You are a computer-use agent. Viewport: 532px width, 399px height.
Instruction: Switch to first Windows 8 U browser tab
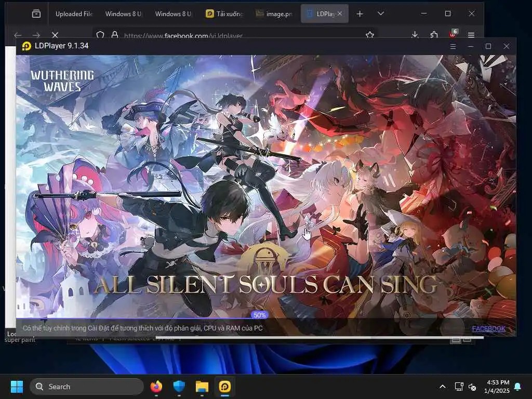click(123, 14)
